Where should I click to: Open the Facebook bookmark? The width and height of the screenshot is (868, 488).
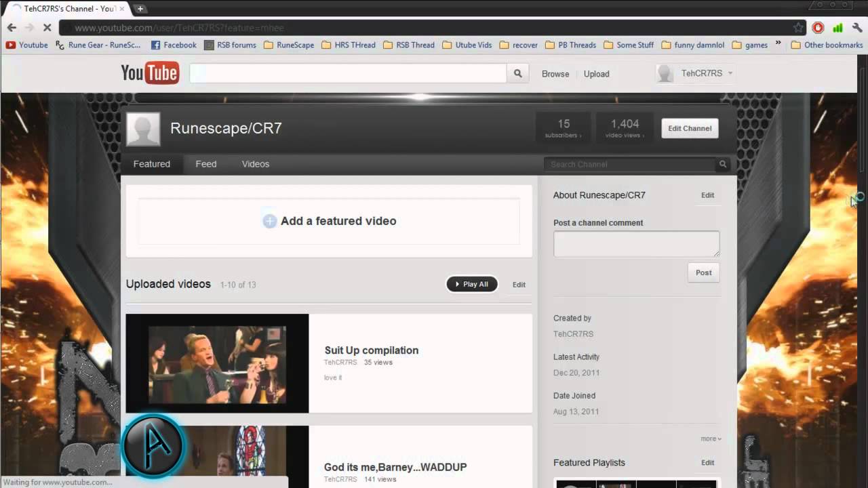[174, 45]
